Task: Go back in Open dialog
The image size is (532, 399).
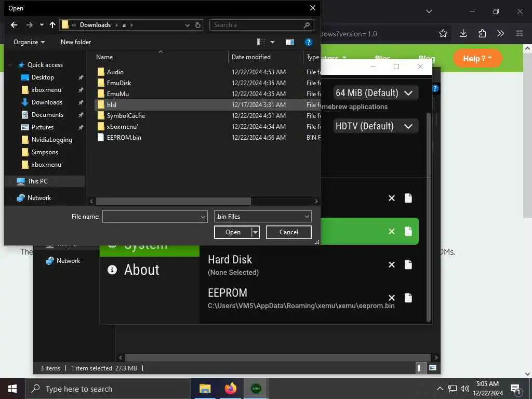Action: coord(14,25)
